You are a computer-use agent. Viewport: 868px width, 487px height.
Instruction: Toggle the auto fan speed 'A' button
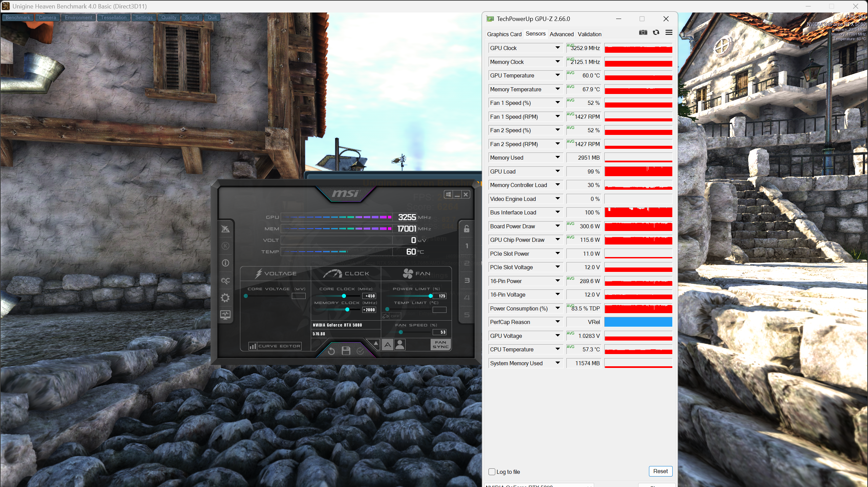388,345
